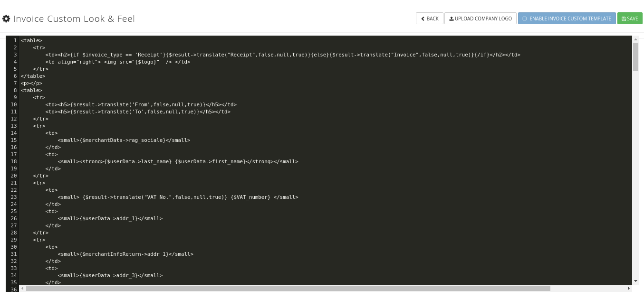Click the <p></p> line in editor
This screenshot has width=644, height=299.
click(x=31, y=83)
